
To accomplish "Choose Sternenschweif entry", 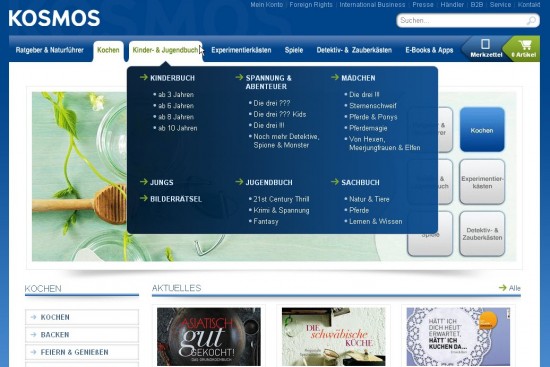I will (x=373, y=106).
